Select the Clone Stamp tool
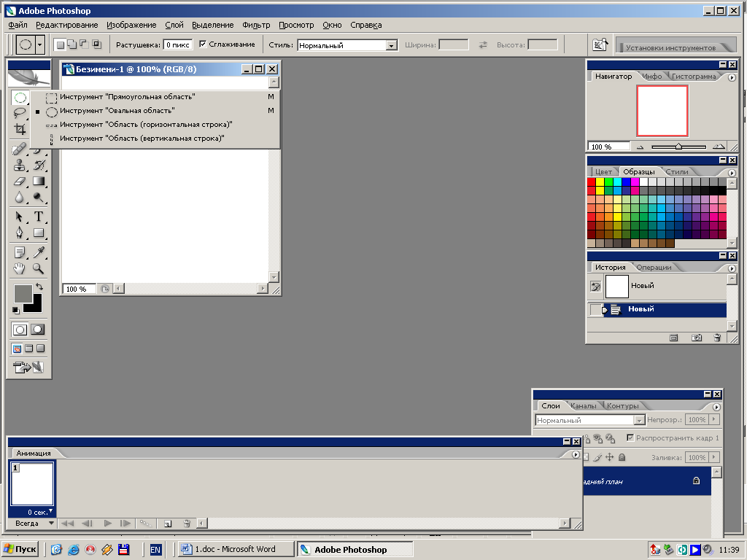This screenshot has width=747, height=560. tap(20, 166)
